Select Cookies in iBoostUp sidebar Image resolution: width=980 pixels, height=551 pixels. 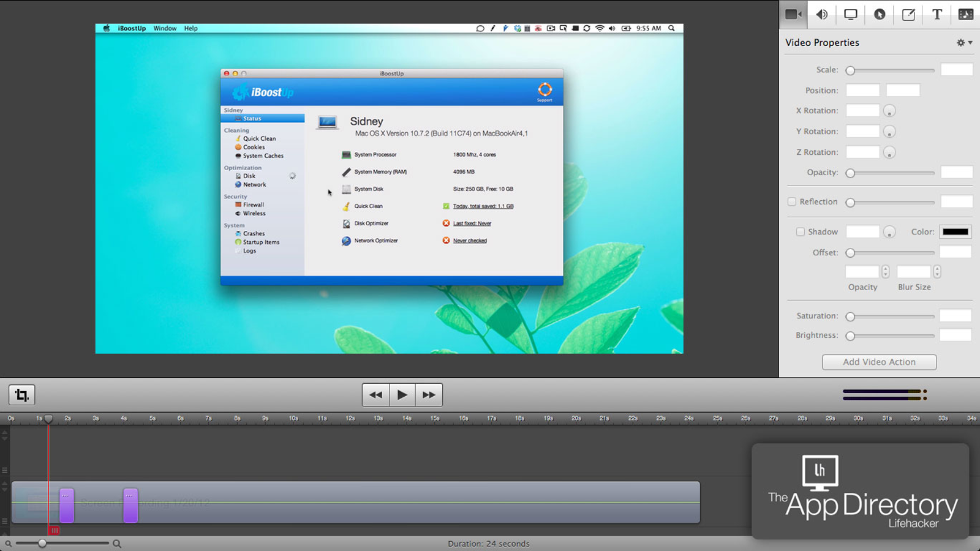(x=254, y=147)
